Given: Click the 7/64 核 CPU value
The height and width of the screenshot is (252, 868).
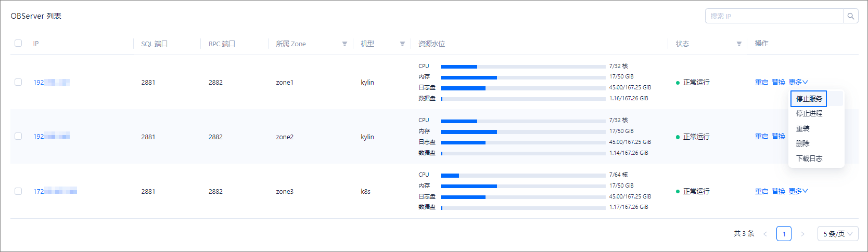Looking at the screenshot, I should (619, 175).
